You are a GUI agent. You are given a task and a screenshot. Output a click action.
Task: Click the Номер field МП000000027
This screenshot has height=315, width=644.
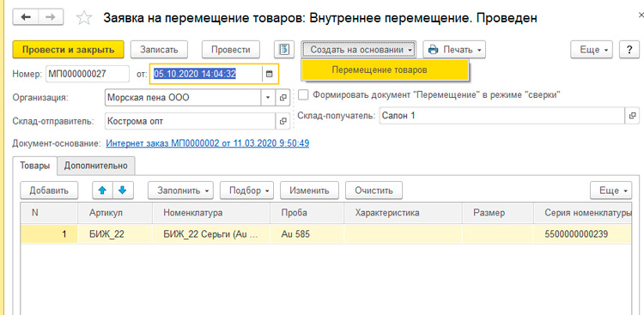(x=88, y=75)
